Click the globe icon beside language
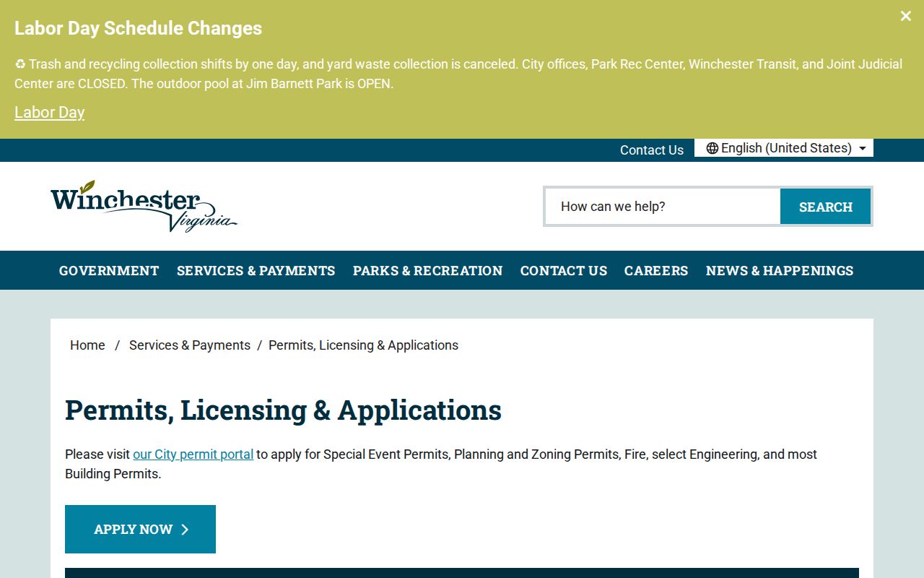This screenshot has width=924, height=578. point(712,148)
